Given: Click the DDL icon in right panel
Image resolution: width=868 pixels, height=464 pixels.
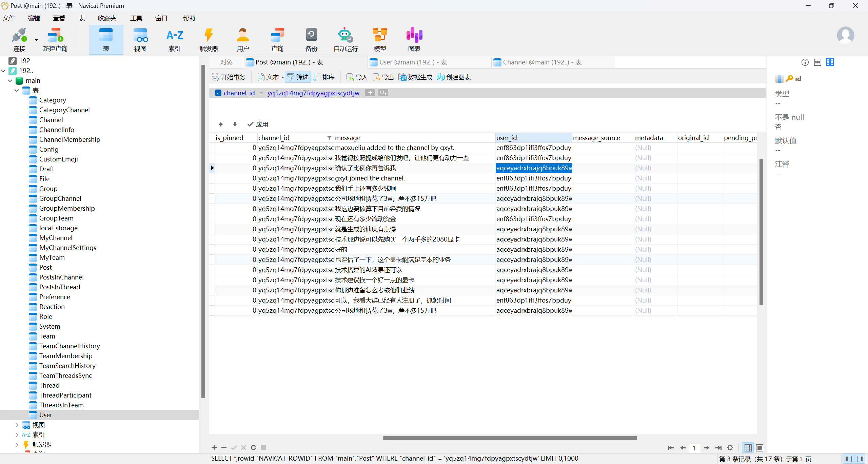Looking at the screenshot, I should [817, 62].
